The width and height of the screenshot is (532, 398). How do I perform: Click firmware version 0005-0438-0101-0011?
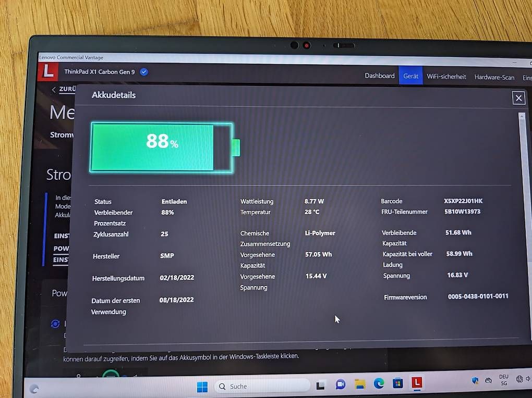point(478,296)
